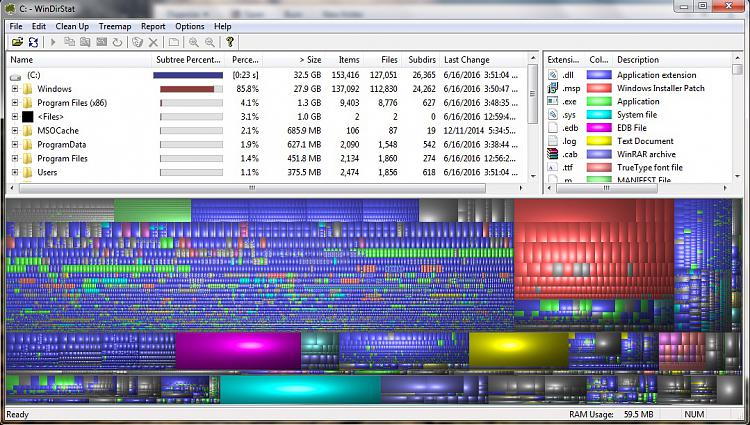Click the Delete to Recycle Bin icon
Screen dimensions: 750x425
(138, 42)
